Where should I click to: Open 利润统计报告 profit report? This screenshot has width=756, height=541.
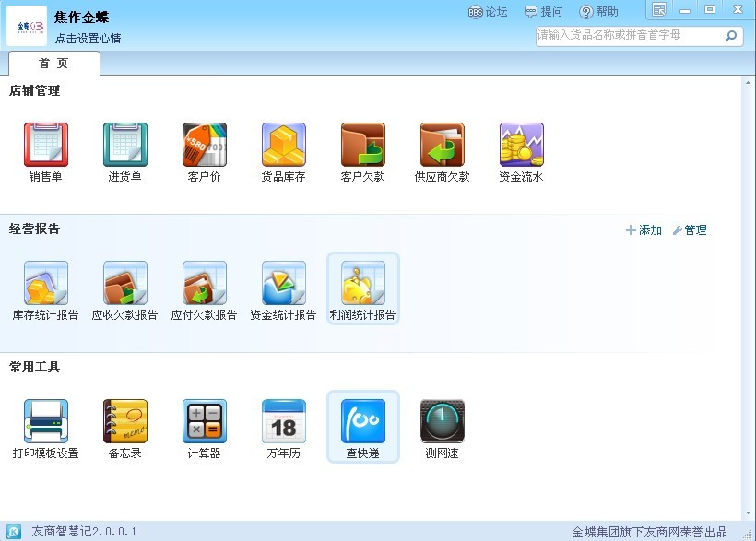[363, 284]
